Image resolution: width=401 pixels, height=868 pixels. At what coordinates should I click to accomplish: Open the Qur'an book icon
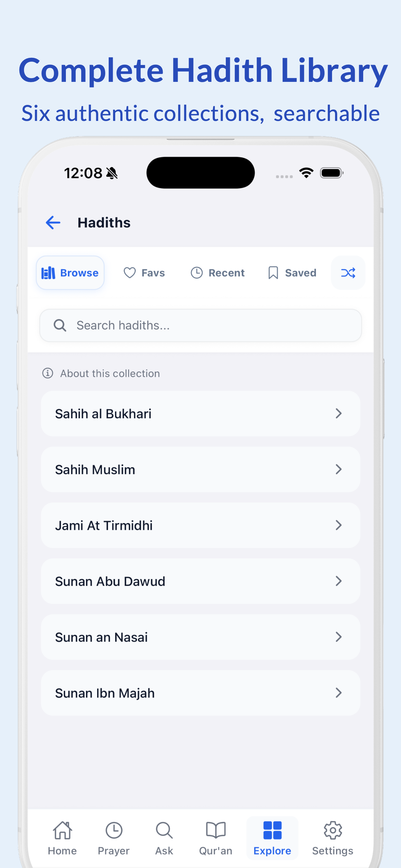[216, 830]
